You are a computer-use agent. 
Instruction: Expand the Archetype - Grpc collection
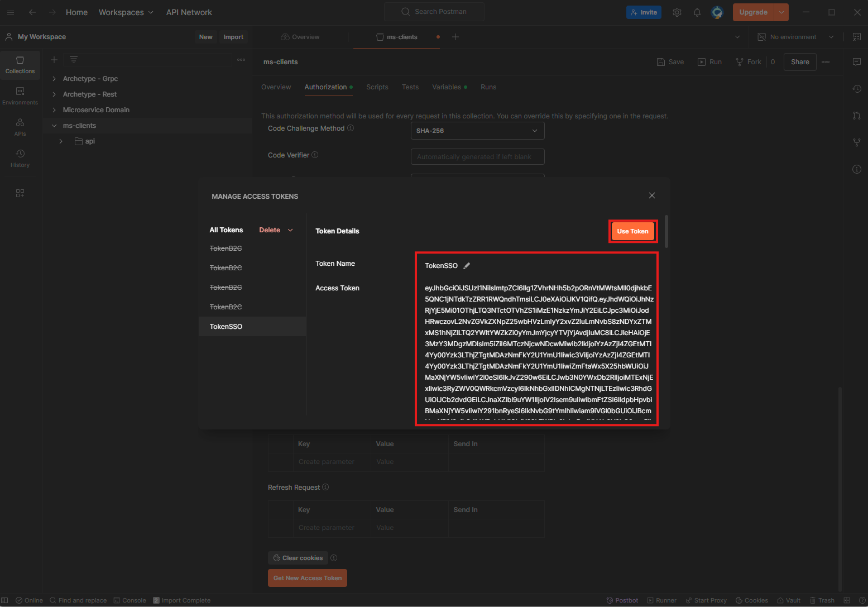click(54, 79)
